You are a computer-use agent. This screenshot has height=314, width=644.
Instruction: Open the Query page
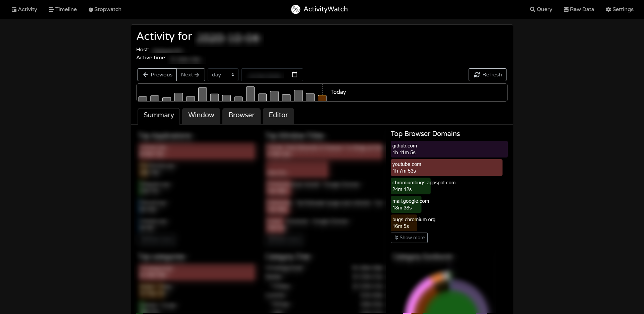[541, 9]
